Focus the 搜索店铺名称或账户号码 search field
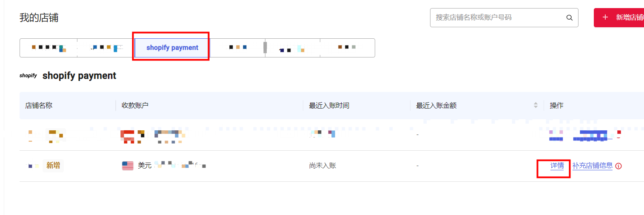Image resolution: width=644 pixels, height=215 pixels. (x=498, y=18)
